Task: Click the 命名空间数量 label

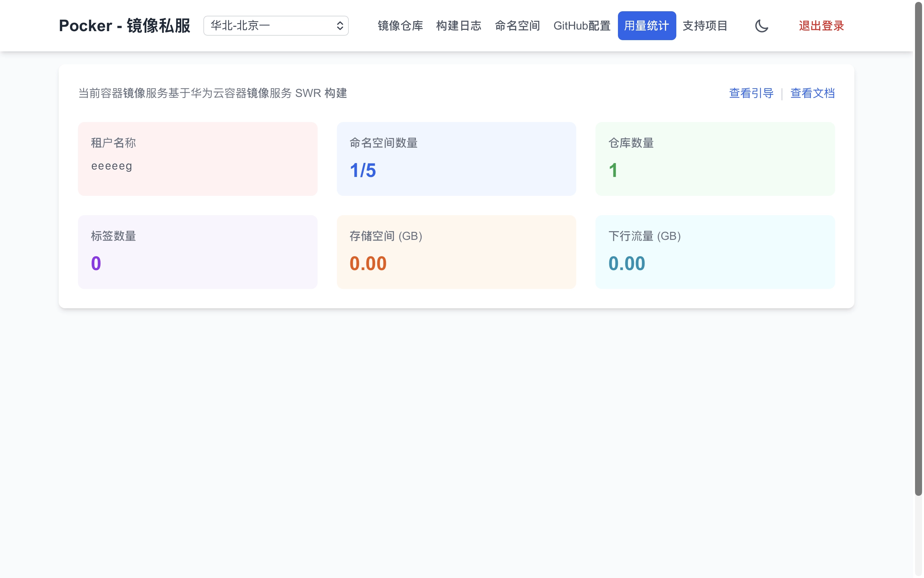Action: point(384,143)
